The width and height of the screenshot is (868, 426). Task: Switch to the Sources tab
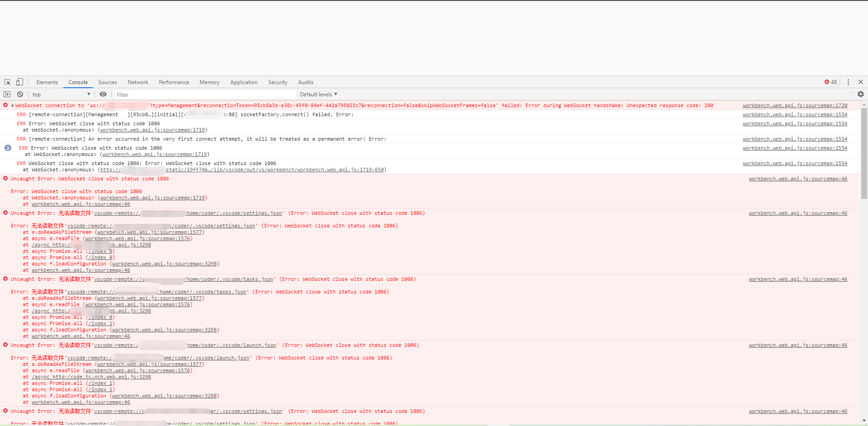tap(108, 82)
